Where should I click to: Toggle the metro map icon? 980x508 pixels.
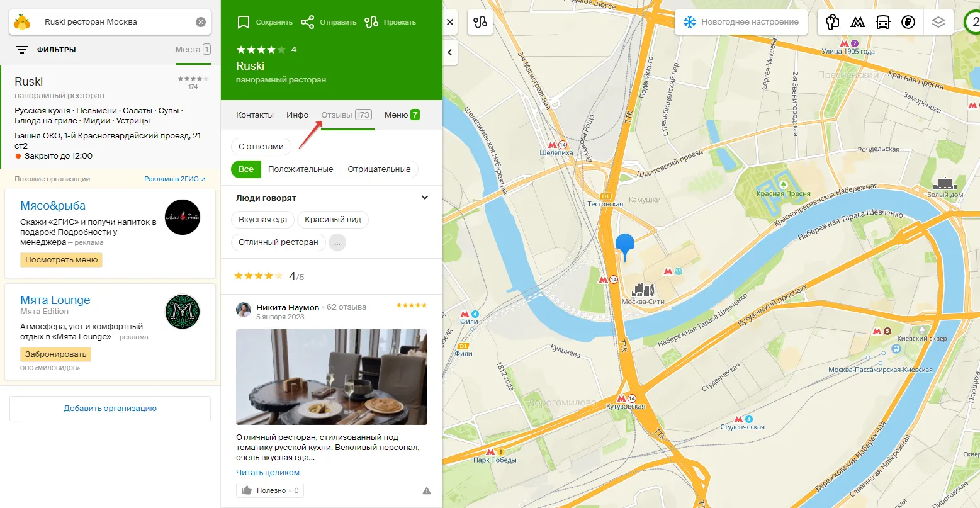pos(857,22)
